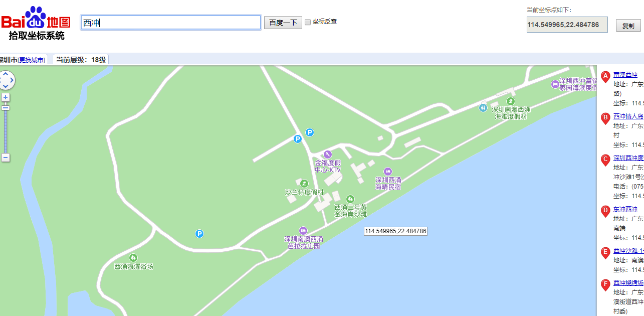Click the 拾取坐标系统 title text

coord(37,36)
